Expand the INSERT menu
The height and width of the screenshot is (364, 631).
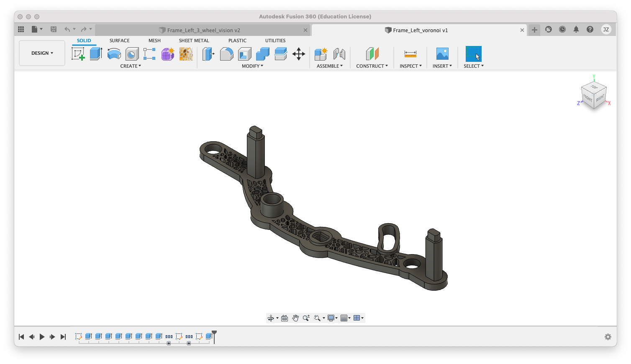click(x=442, y=66)
